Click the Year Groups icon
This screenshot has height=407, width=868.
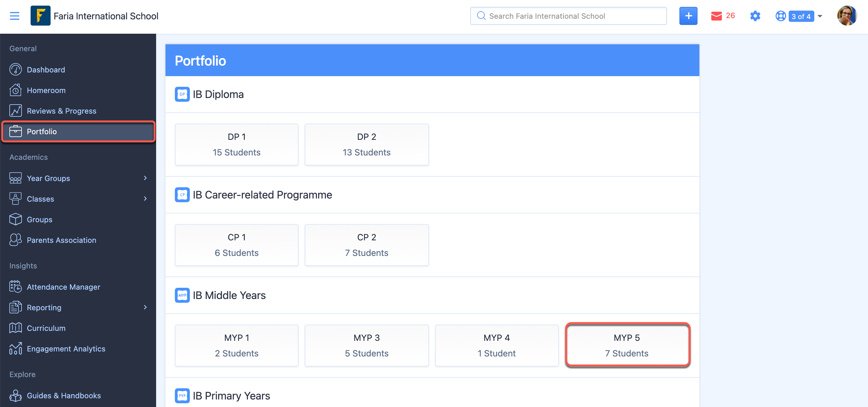[16, 178]
